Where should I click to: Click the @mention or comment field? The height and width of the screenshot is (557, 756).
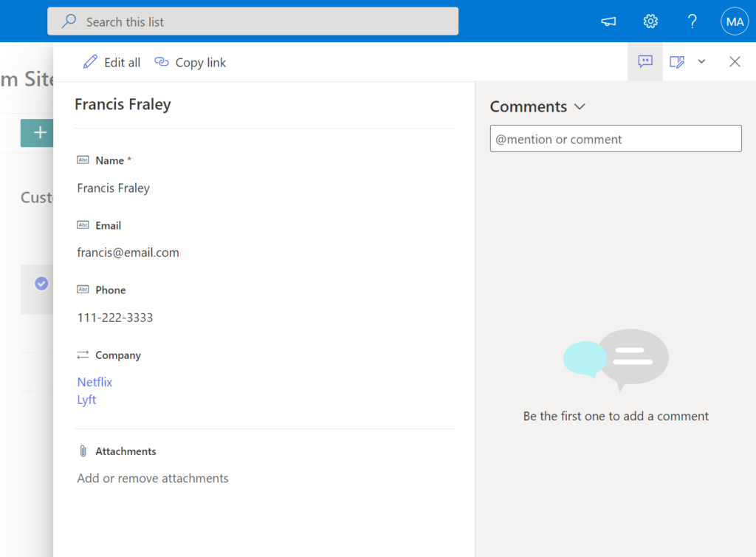(616, 138)
